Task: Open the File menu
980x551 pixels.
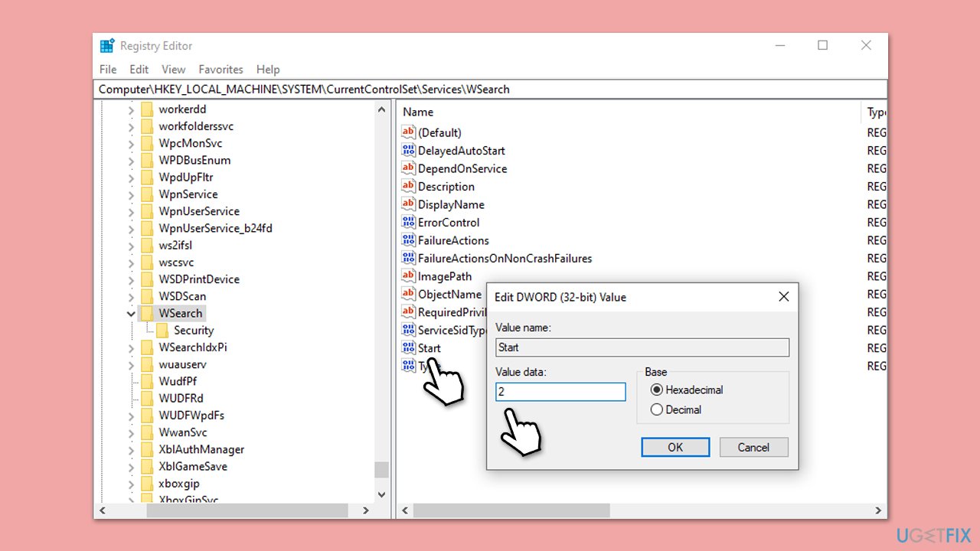Action: 108,69
